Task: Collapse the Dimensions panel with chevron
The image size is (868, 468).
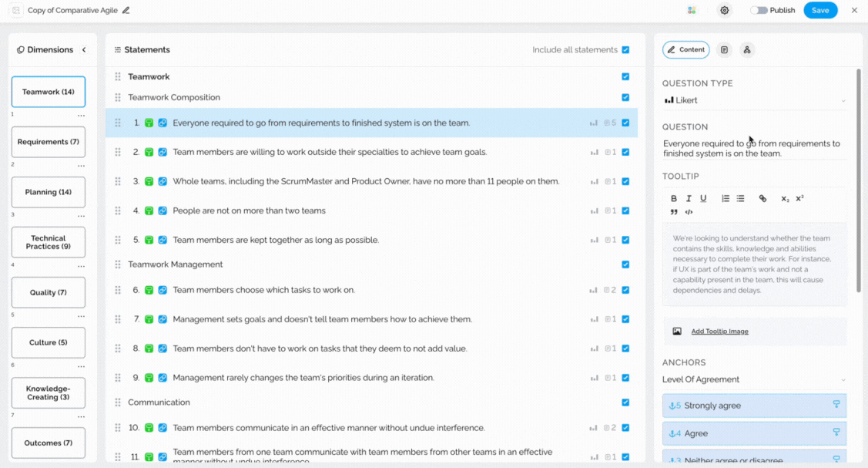Action: click(x=84, y=50)
